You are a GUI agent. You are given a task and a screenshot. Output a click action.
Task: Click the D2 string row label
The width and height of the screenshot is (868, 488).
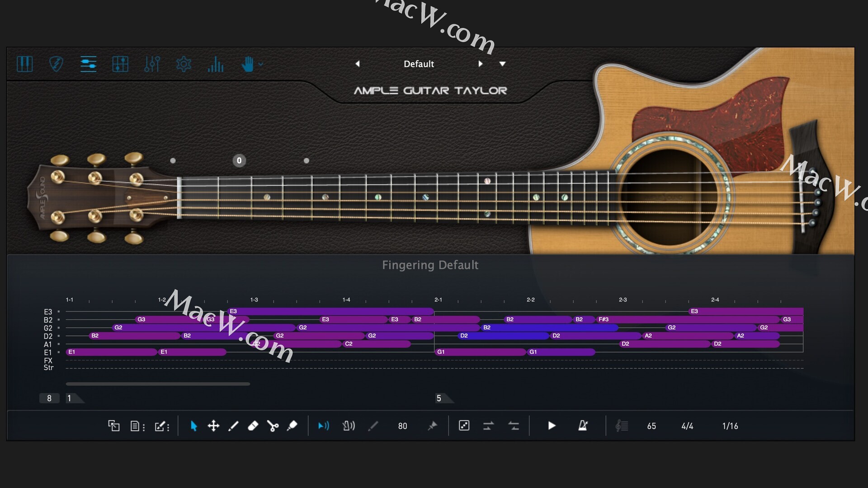pos(48,336)
